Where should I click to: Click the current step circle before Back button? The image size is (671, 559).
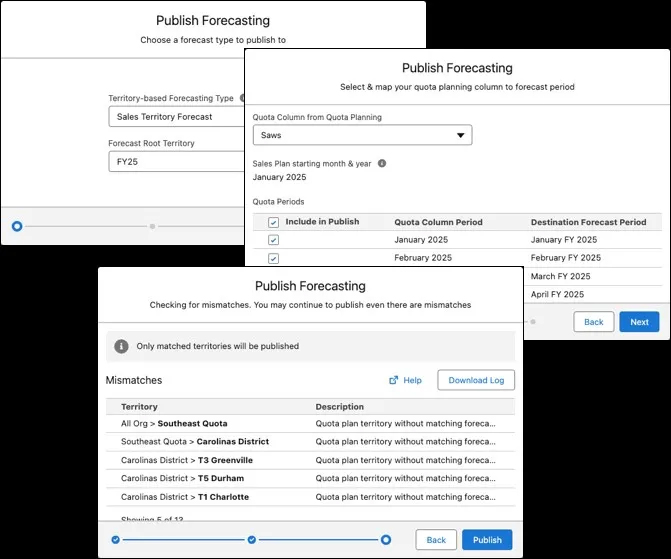click(x=386, y=540)
